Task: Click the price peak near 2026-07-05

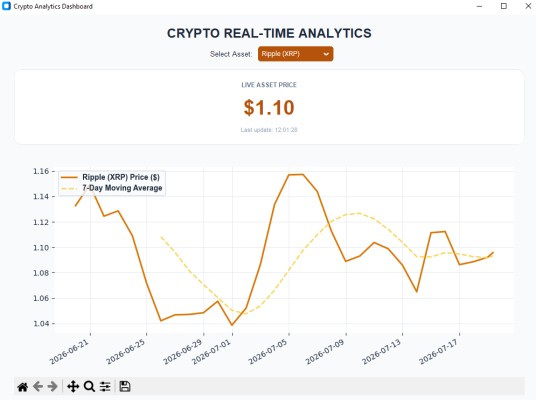Action: 296,175
